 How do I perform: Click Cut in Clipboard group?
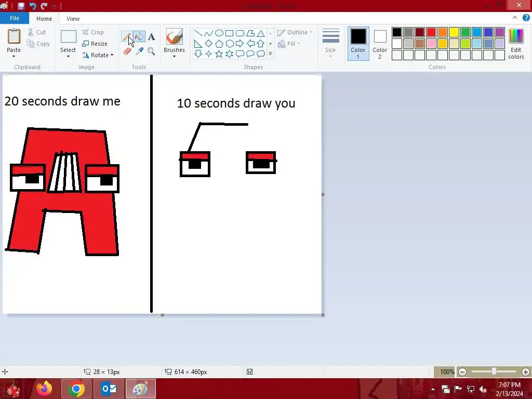[x=37, y=32]
